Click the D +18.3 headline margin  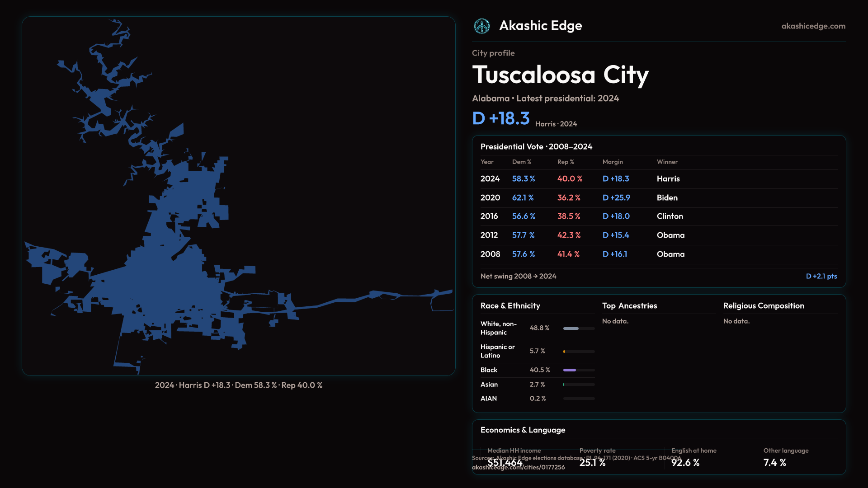(500, 118)
